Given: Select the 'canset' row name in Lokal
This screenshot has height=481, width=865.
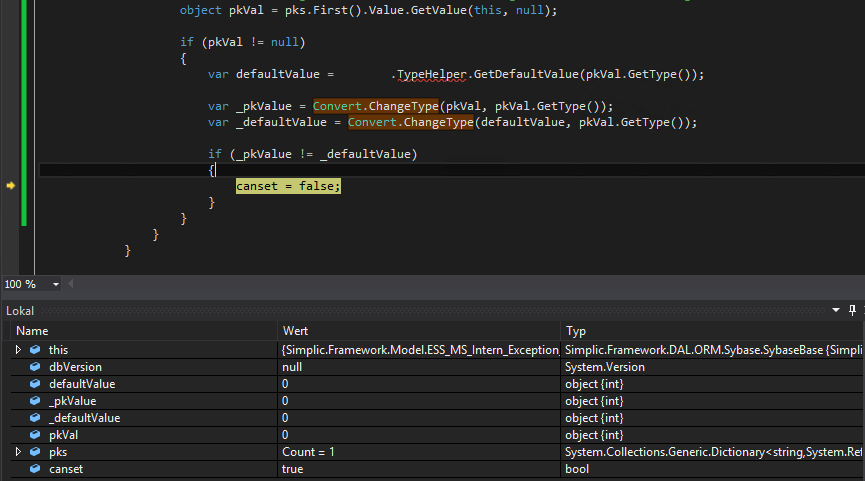Looking at the screenshot, I should click(x=66, y=469).
